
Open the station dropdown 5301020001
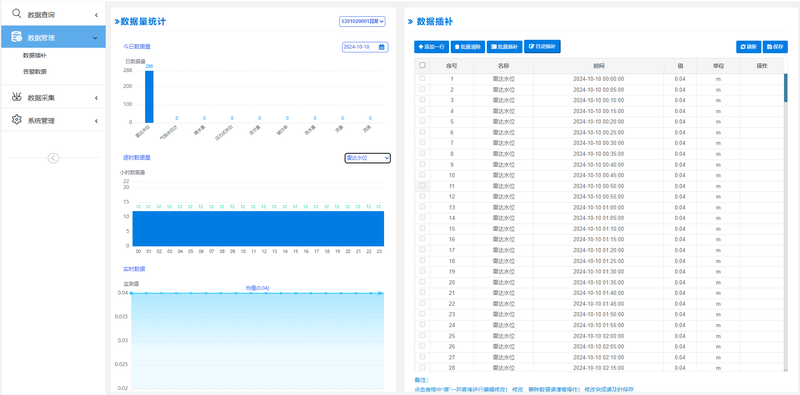(x=362, y=21)
